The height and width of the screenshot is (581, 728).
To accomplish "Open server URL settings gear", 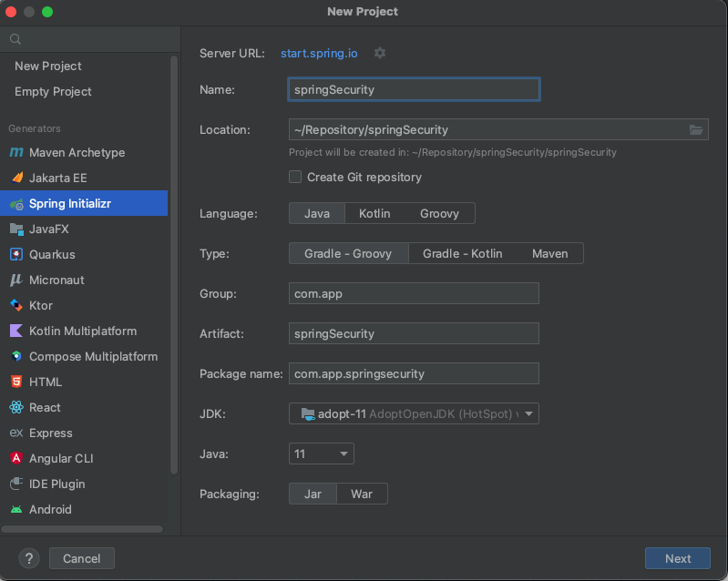I will [x=380, y=53].
